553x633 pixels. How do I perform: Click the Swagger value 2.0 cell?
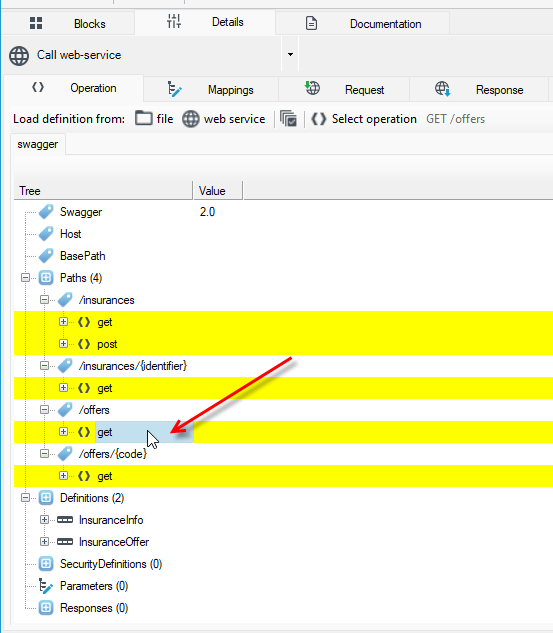point(207,212)
